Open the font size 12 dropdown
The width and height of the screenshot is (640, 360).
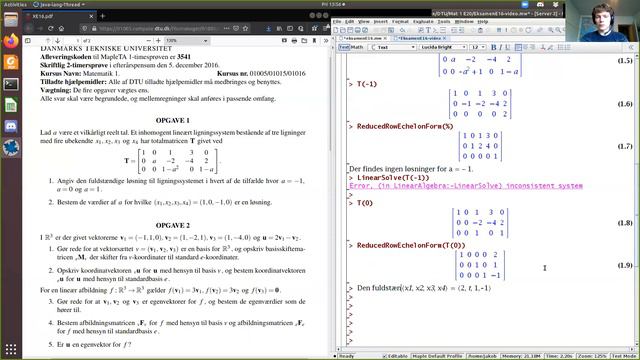pyautogui.click(x=478, y=47)
